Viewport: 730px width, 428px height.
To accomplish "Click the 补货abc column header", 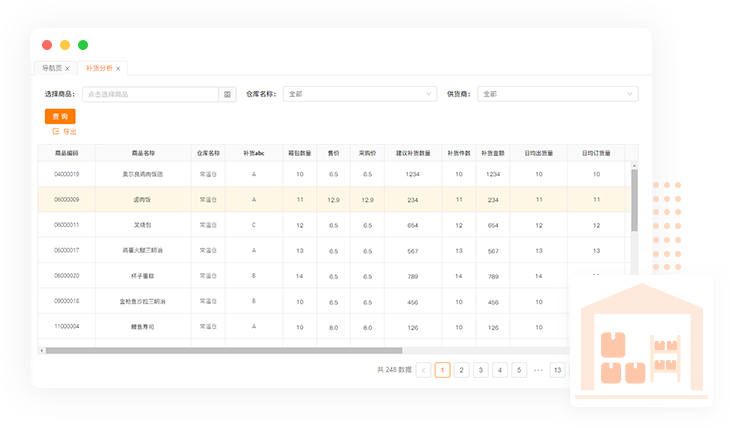I will 254,153.
